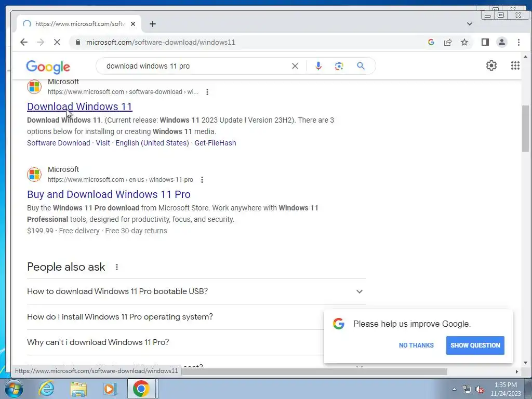The height and width of the screenshot is (399, 532).
Task: Toggle the Chrome side panel
Action: tap(485, 42)
